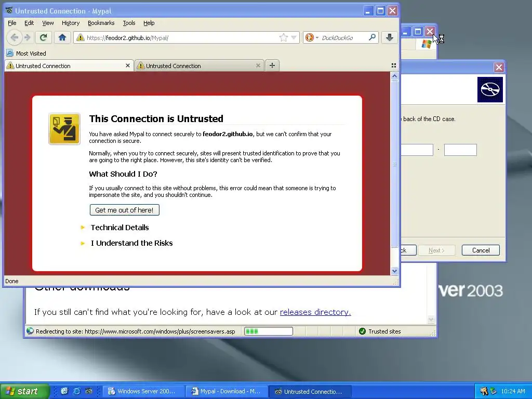The width and height of the screenshot is (532, 399).
Task: Click the police officer warning icon
Action: pyautogui.click(x=64, y=129)
